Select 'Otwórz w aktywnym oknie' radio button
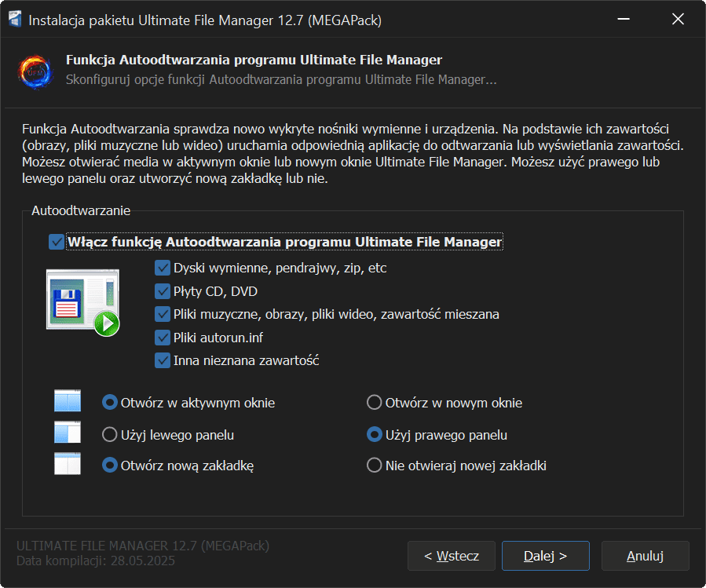Screen dimensions: 706x588 pos(110,403)
